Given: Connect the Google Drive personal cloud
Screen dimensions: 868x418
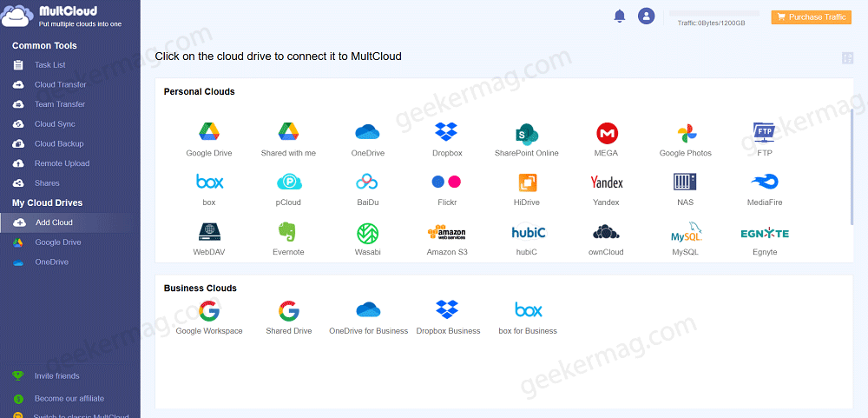Looking at the screenshot, I should click(209, 132).
